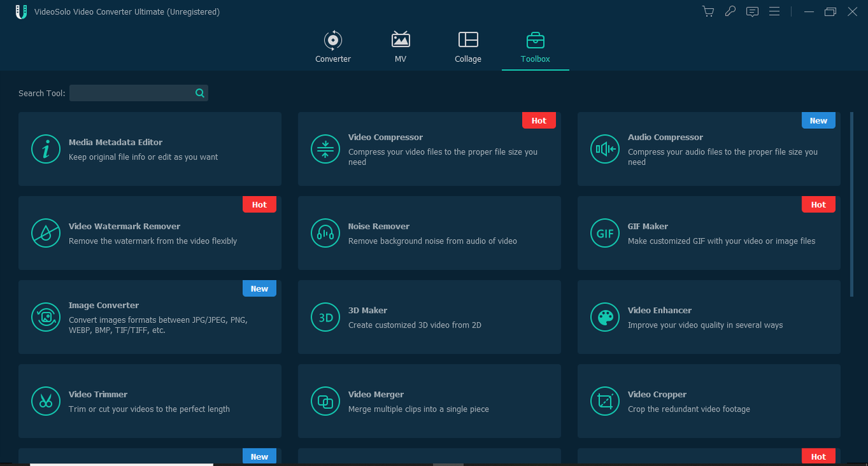Open 3D Maker title text

click(368, 311)
